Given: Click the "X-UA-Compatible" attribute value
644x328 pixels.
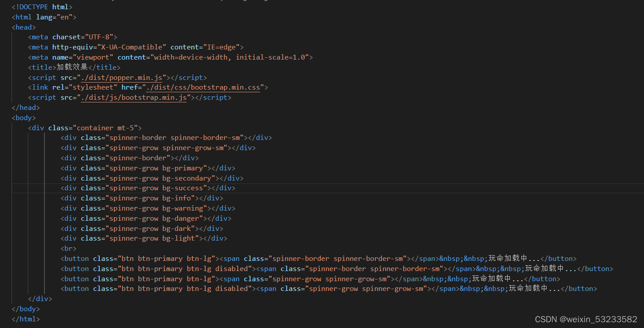Looking at the screenshot, I should click(132, 47).
